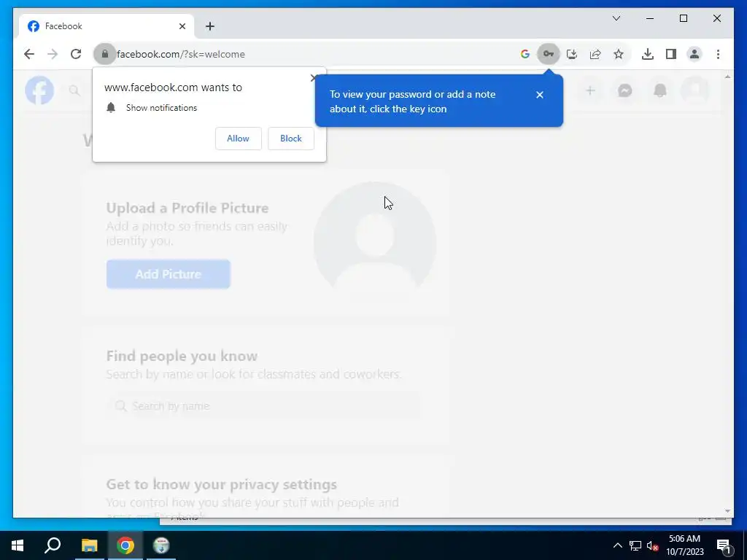Click the Add Picture button
747x560 pixels.
(x=169, y=274)
